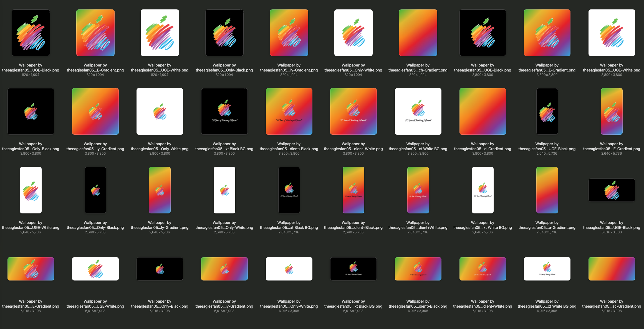The image size is (644, 329).
Task: Pick the Only-Black thumbnail captioned 3,800×3,800
Action: (x=31, y=111)
